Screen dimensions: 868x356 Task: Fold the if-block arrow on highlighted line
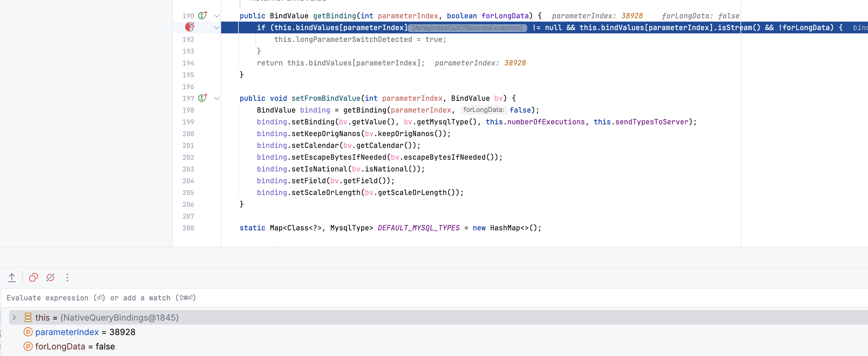click(x=217, y=27)
